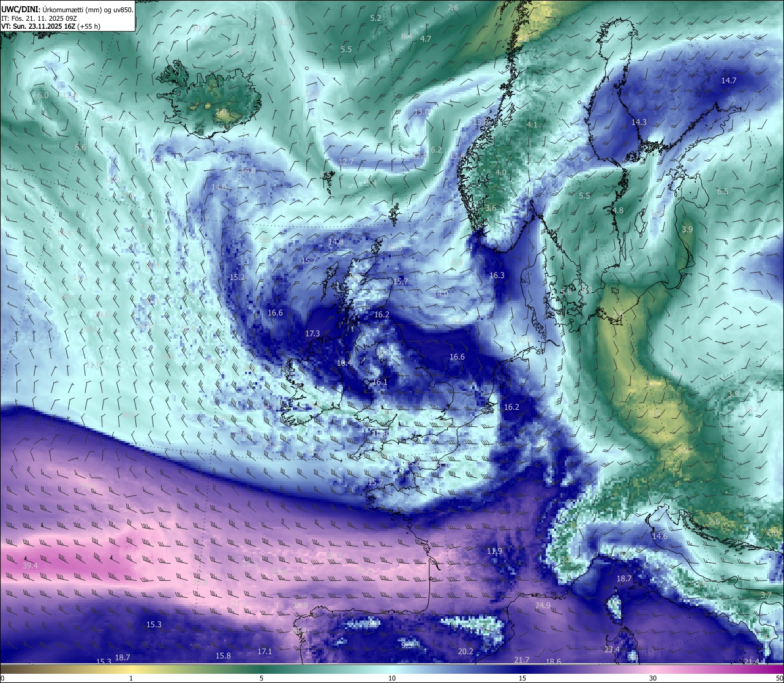Select the IT: Fös. 21. 11. 2025 09Z line
Screen dimensions: 784x683
40,18
